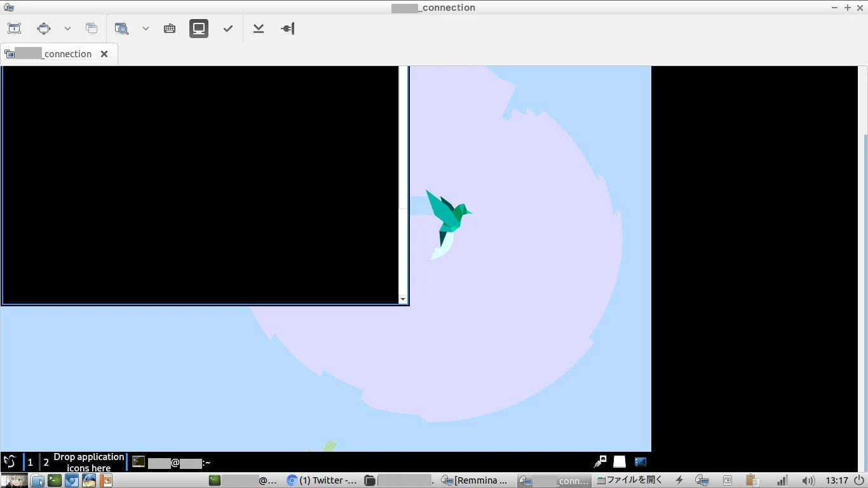The image size is (868, 488).
Task: Launch the file manager from local taskbar
Action: point(38,481)
